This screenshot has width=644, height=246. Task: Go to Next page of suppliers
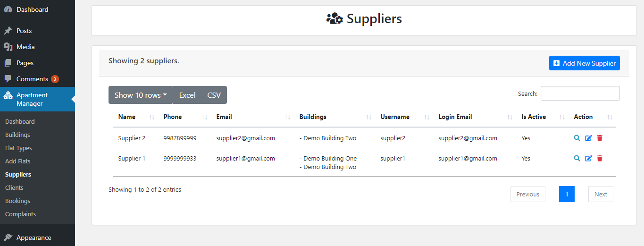[x=601, y=194]
